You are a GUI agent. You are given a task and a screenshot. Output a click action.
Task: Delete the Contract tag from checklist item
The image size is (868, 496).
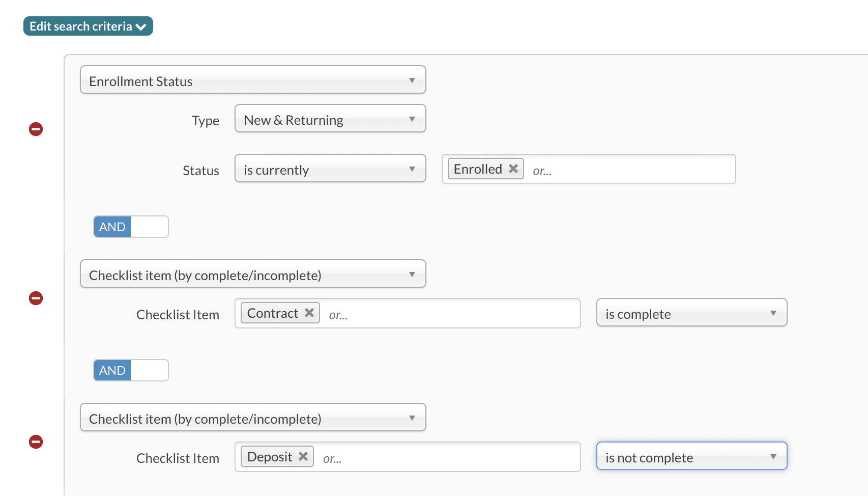click(x=309, y=313)
